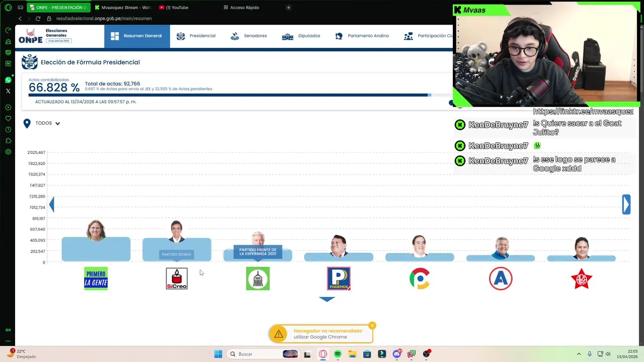Click the ACTUALIZADO AL 13/04/2026 timestamp
Viewport: 644px width, 362px height.
click(x=86, y=102)
